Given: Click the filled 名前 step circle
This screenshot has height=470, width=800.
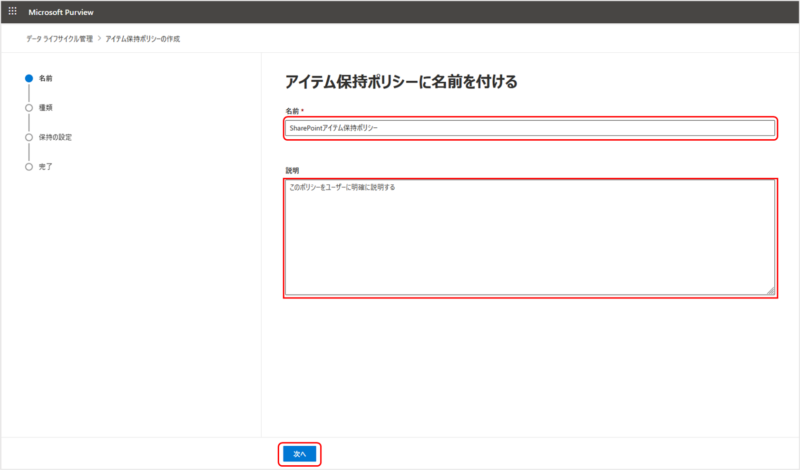Looking at the screenshot, I should (29, 78).
